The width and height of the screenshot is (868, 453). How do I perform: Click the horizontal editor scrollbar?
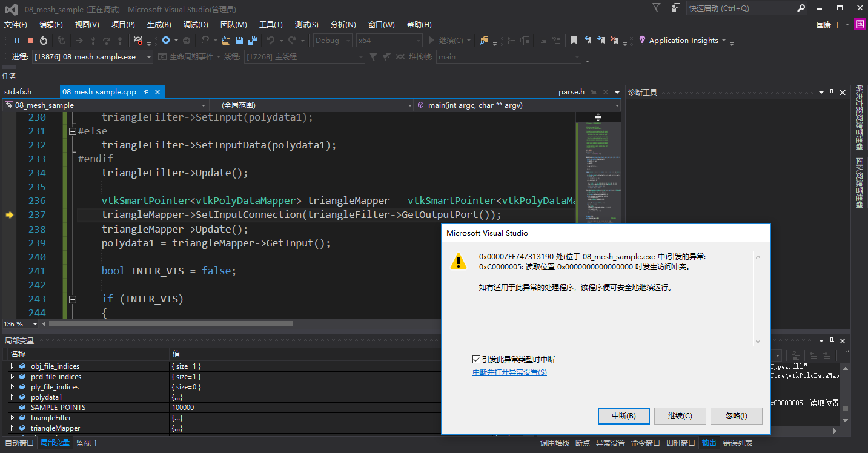[x=182, y=324]
